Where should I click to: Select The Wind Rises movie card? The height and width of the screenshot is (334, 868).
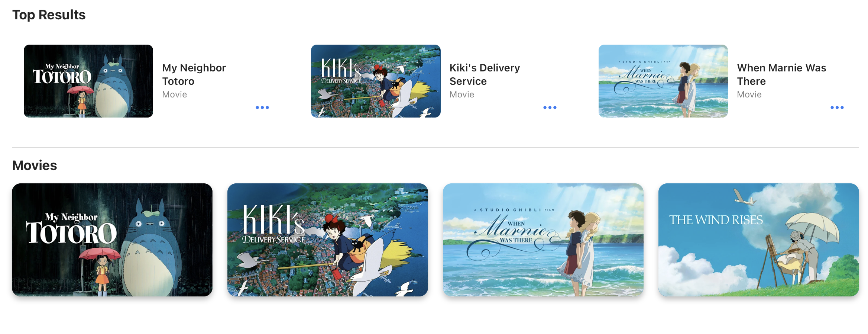coord(759,240)
